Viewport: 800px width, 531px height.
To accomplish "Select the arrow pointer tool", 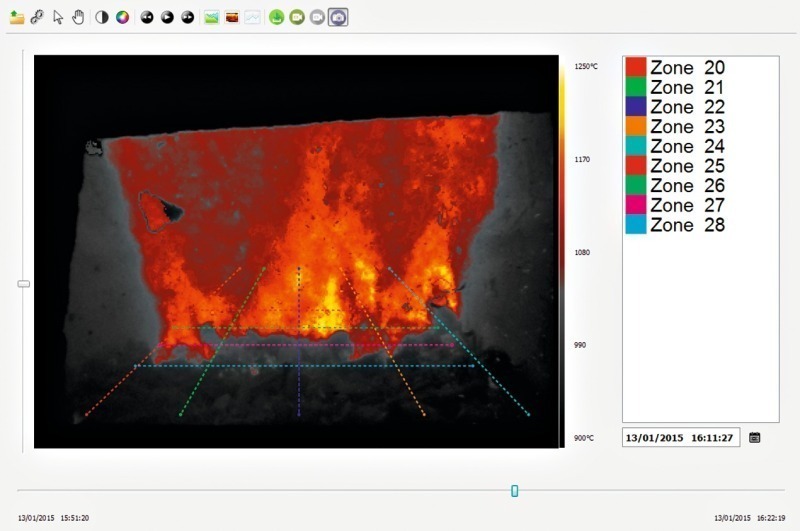I will (x=58, y=17).
